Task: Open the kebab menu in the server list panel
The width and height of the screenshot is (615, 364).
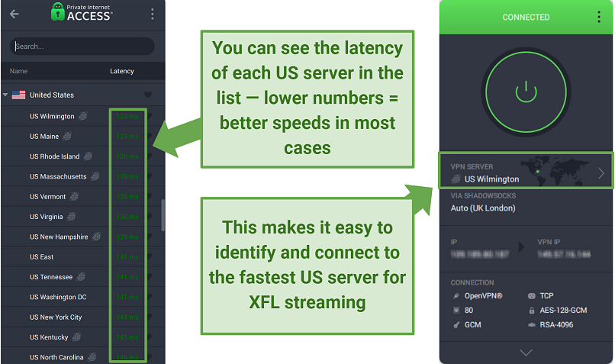Action: click(x=152, y=14)
